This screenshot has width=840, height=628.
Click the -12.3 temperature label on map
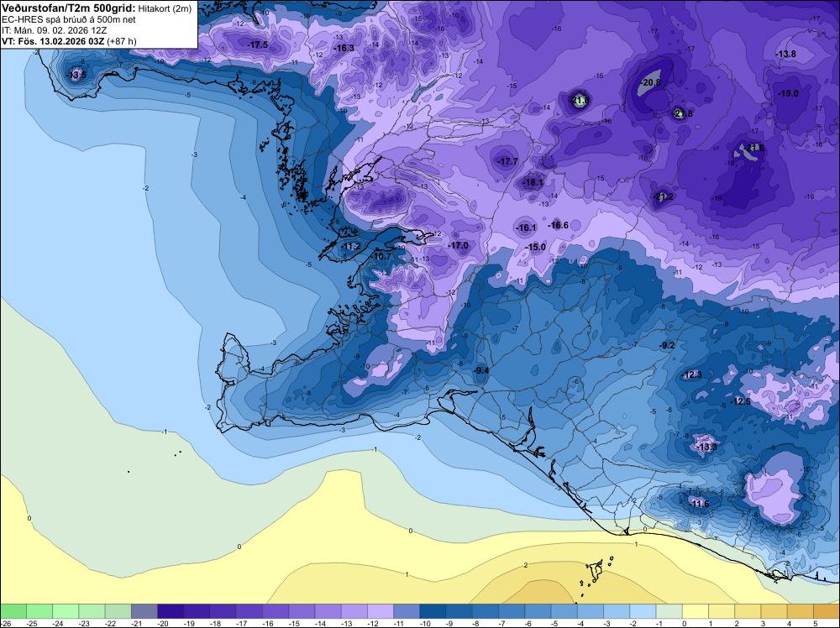coord(692,374)
